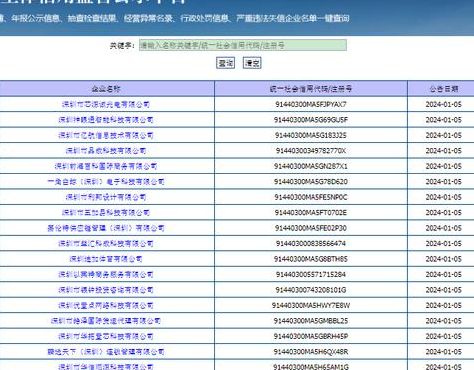Viewport: 474px width, 370px height.
Task: Select credit code 91440300743208101G
Action: (x=311, y=290)
